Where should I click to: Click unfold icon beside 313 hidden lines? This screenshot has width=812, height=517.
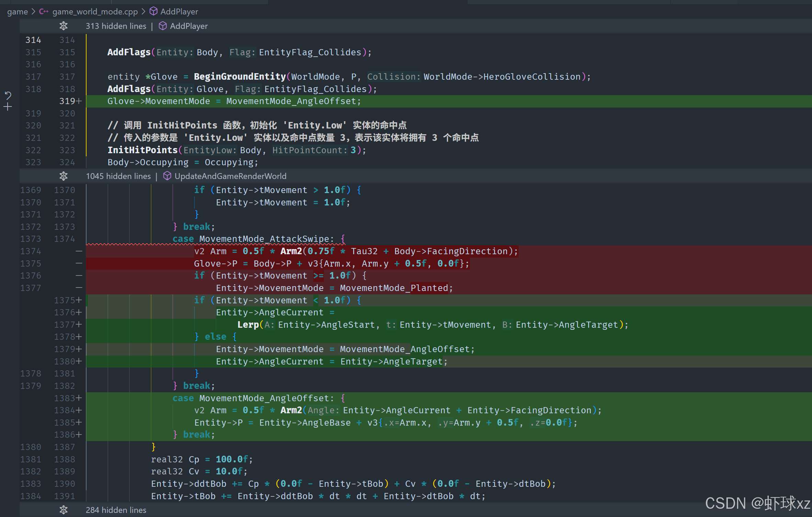pyautogui.click(x=64, y=26)
